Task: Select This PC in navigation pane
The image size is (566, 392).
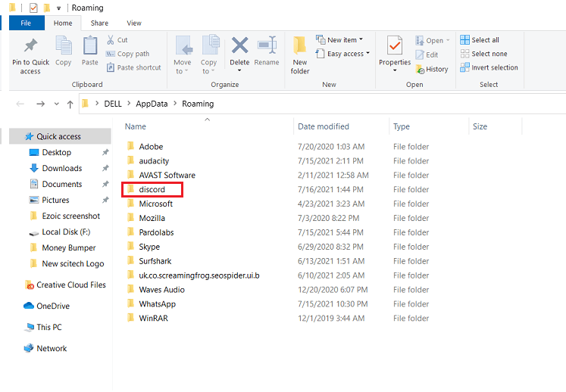Action: (42, 327)
